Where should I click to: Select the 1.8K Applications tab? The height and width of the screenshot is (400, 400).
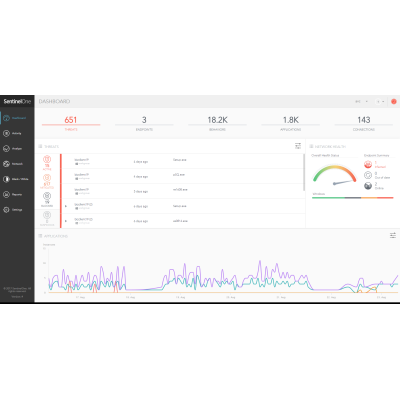click(x=291, y=123)
